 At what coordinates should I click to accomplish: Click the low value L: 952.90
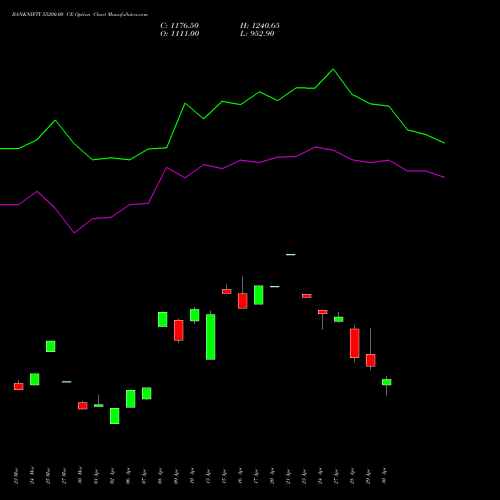coord(257,33)
